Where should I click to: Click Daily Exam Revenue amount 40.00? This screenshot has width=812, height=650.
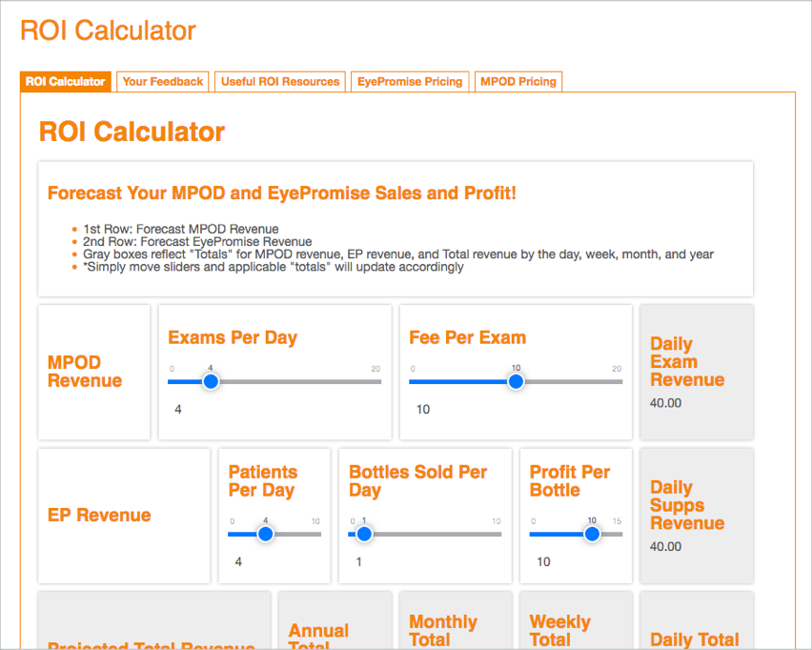click(x=665, y=403)
